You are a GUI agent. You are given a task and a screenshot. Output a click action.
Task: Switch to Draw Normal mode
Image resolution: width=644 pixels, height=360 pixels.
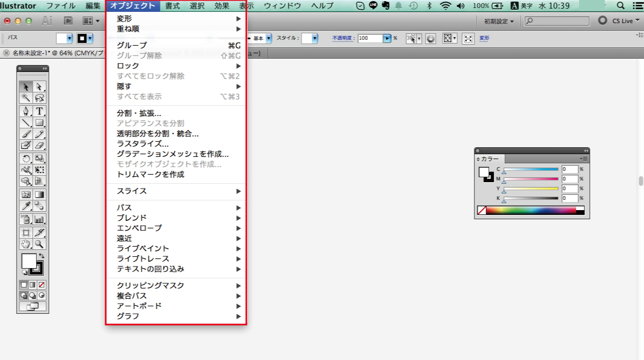point(24,295)
